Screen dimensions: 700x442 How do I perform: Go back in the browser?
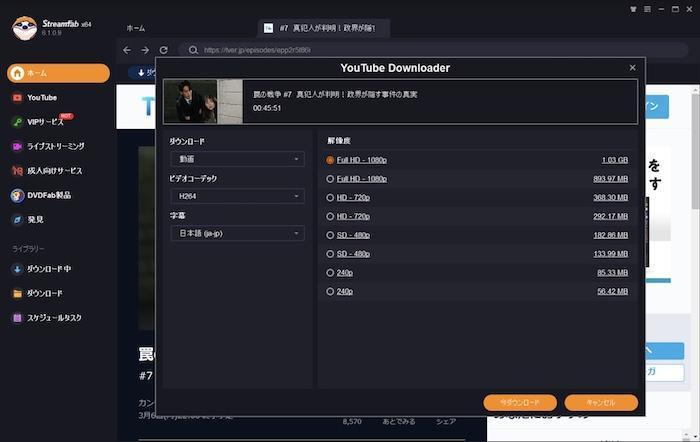pos(127,50)
